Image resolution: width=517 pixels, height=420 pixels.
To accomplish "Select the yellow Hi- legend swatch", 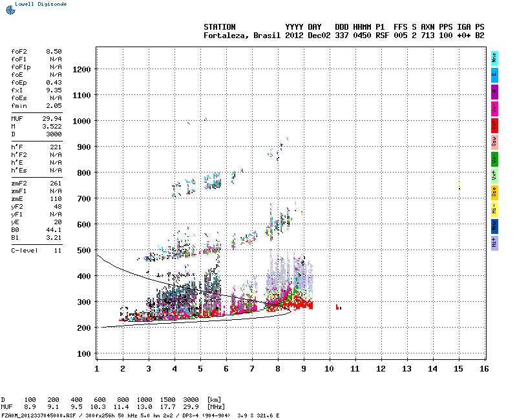I will pos(494,209).
